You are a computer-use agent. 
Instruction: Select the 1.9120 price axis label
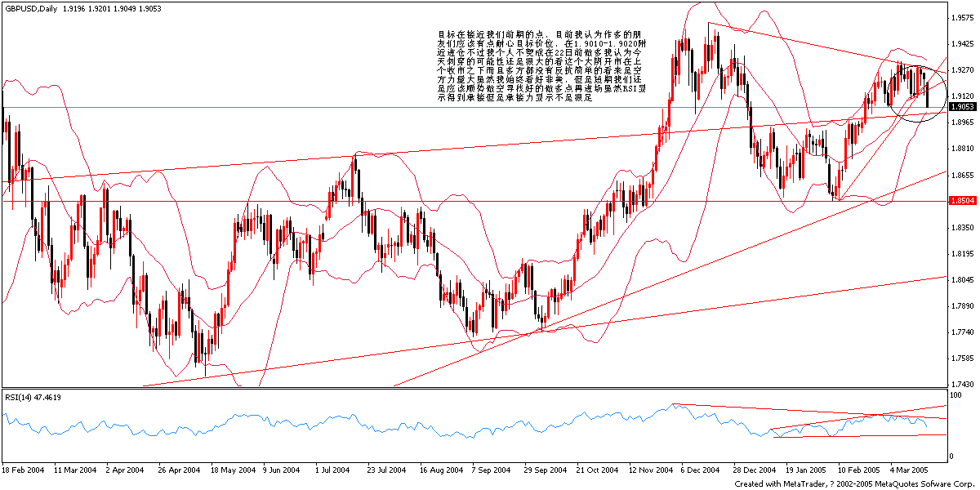(964, 96)
